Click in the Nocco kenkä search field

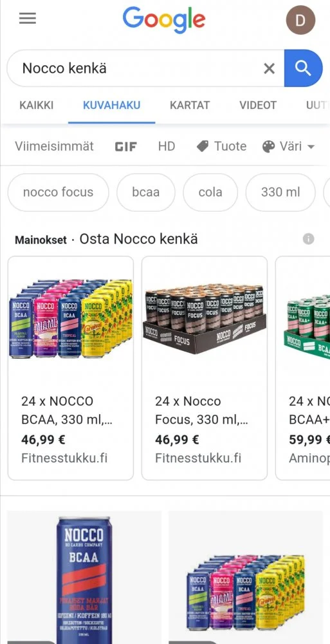(x=136, y=68)
